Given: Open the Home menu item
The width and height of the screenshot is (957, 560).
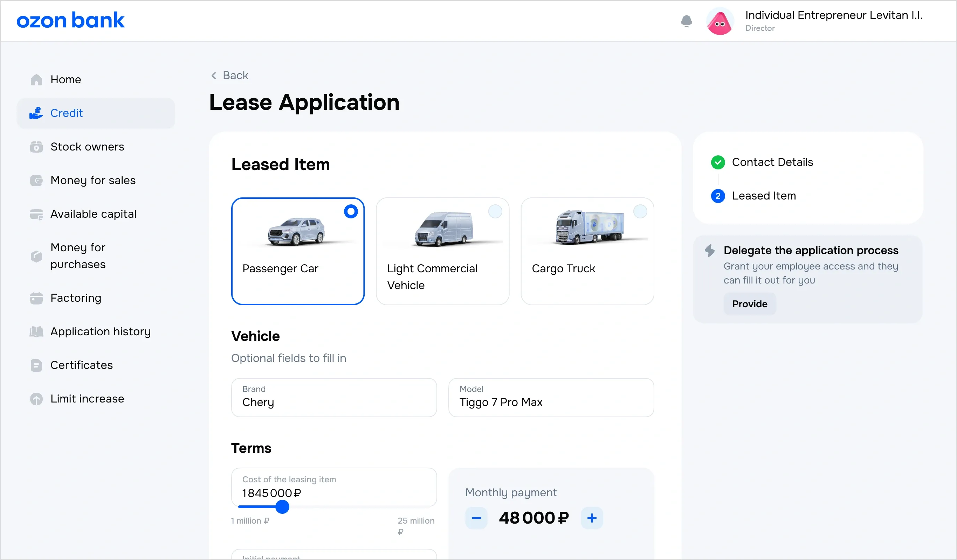Looking at the screenshot, I should (96, 80).
